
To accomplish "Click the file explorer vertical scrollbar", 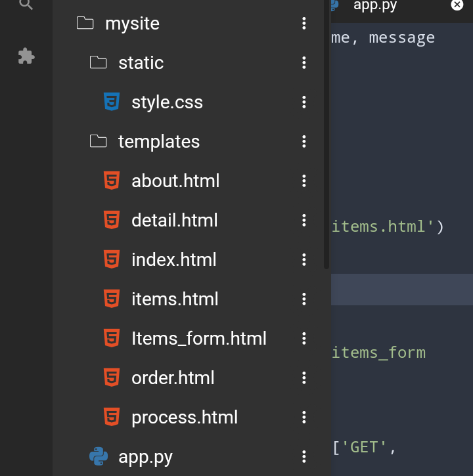I will tap(327, 133).
